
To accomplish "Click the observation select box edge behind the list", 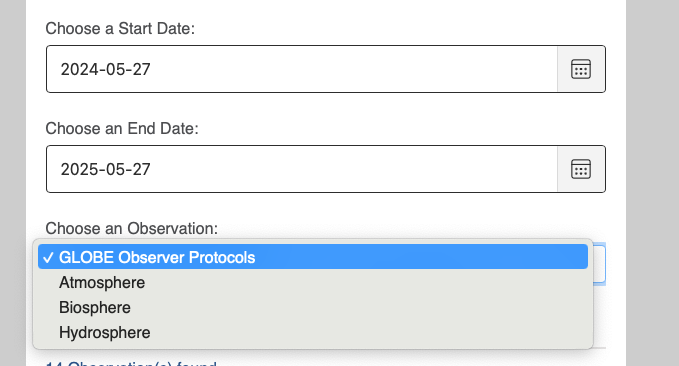I will tap(599, 264).
